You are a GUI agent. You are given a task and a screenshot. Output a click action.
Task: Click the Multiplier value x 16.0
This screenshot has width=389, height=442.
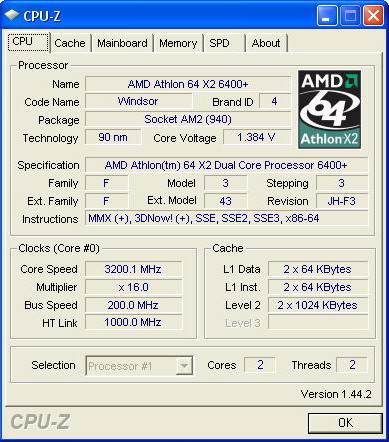pyautogui.click(x=133, y=287)
